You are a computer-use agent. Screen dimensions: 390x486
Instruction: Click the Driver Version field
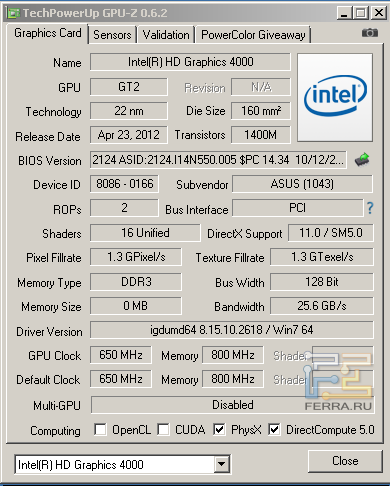click(232, 330)
